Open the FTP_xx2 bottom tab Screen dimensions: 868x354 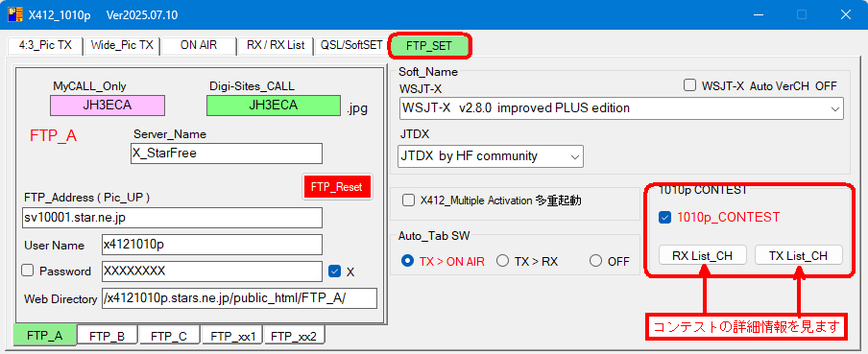[x=294, y=336]
